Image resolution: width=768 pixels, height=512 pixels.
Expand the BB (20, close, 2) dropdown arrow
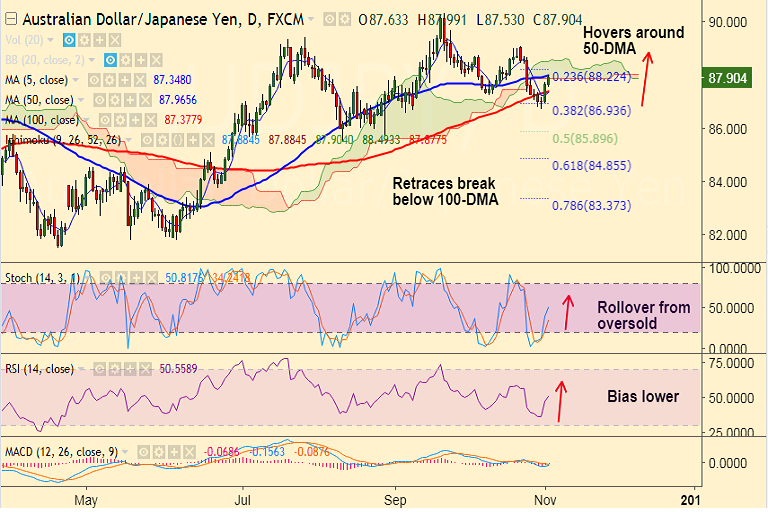(x=92, y=60)
